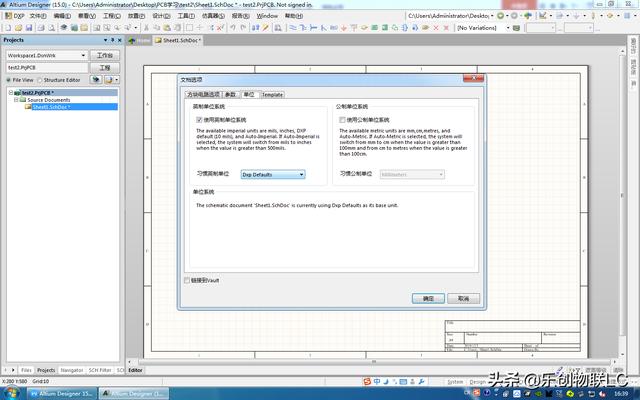Create a new document from the toolbar
This screenshot has width=640, height=400.
[x=8, y=28]
